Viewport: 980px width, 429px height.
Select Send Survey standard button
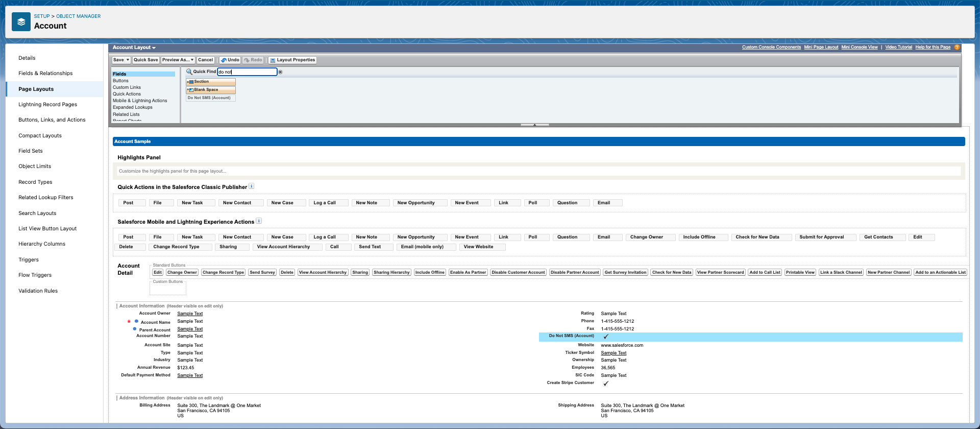262,273
